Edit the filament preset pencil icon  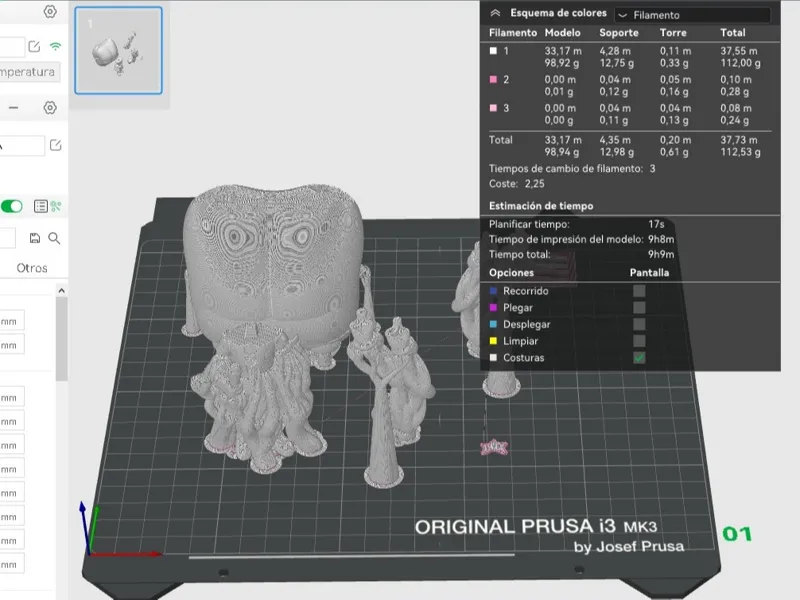click(x=56, y=145)
